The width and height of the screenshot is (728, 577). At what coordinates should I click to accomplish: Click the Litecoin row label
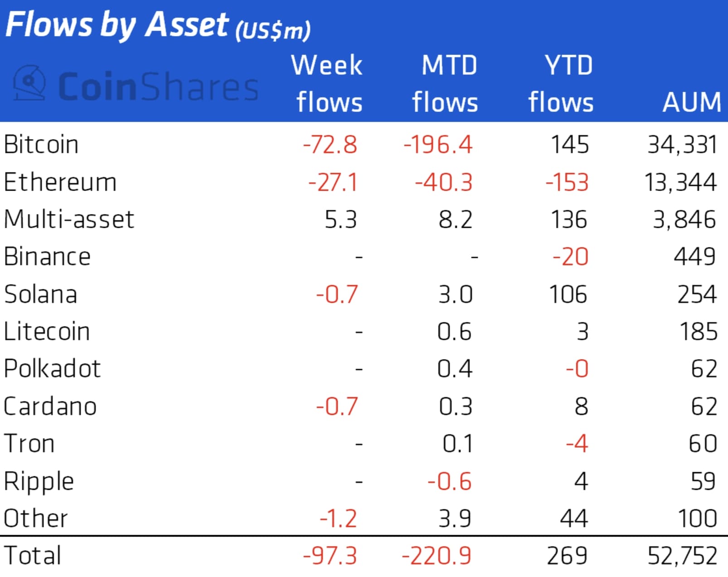click(x=47, y=332)
